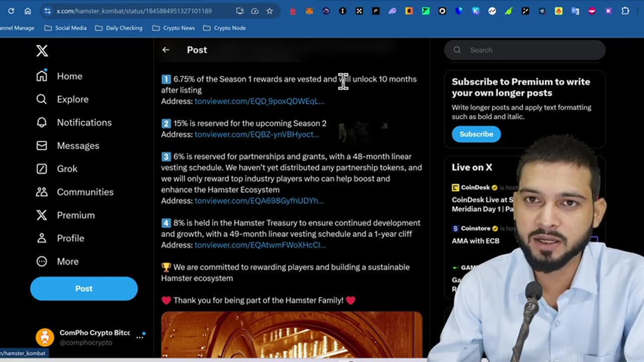Open the Google Translate extension icon
The width and height of the screenshot is (644, 362).
tap(575, 11)
